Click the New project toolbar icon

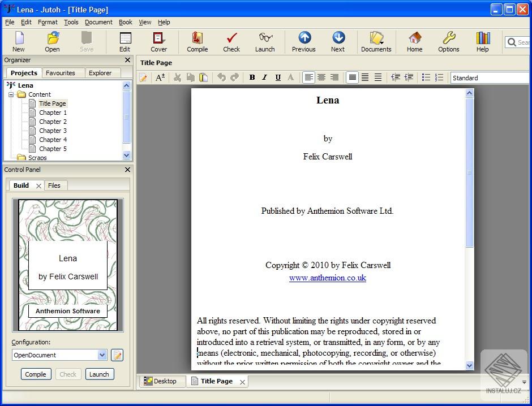pyautogui.click(x=19, y=42)
